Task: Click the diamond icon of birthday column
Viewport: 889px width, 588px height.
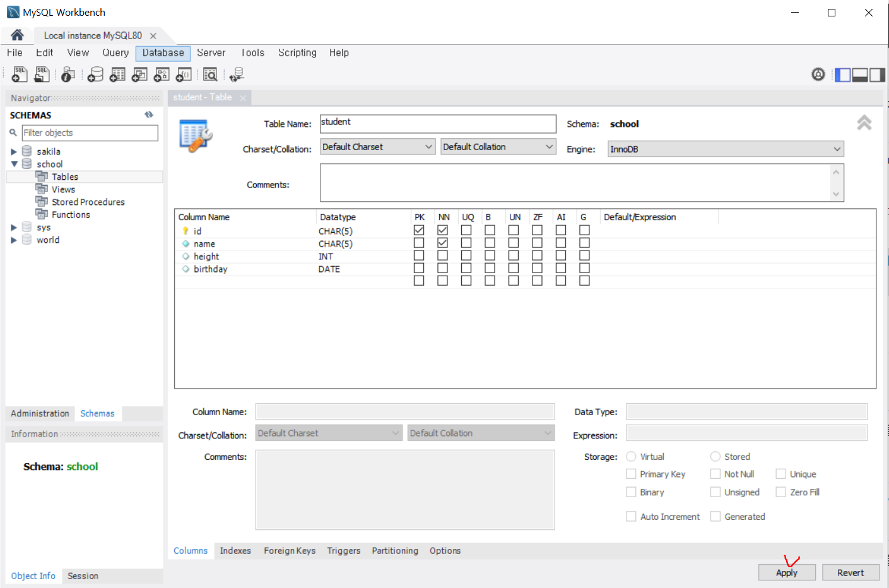Action: pos(185,269)
